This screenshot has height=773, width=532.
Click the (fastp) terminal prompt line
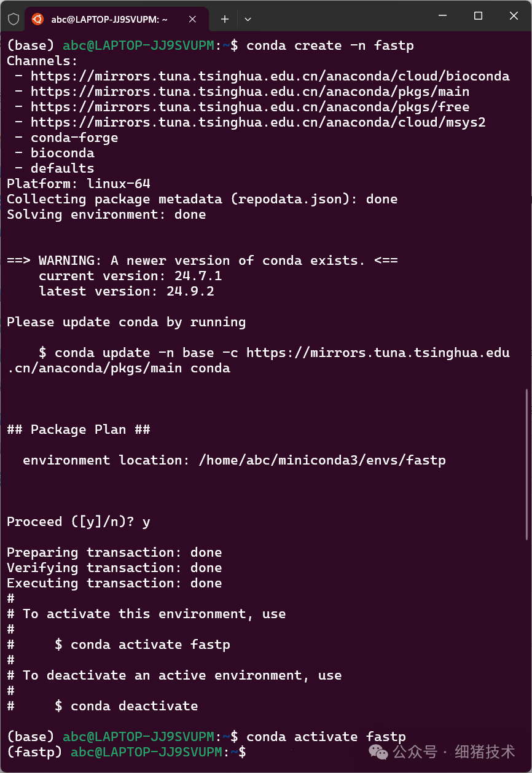point(123,751)
